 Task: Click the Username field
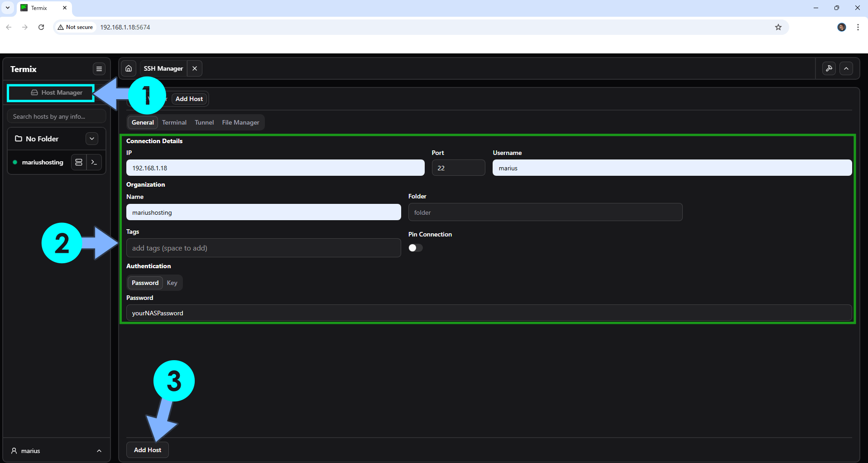[x=672, y=168]
